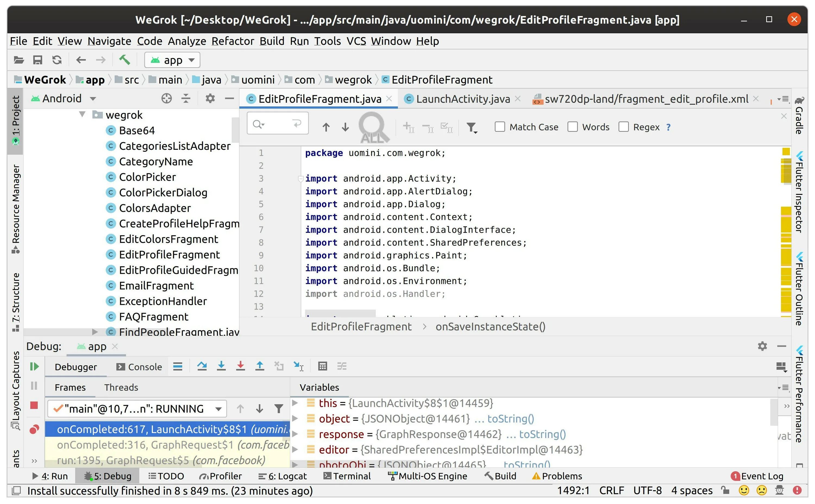Check the Regex option
815x504 pixels.
tap(623, 127)
